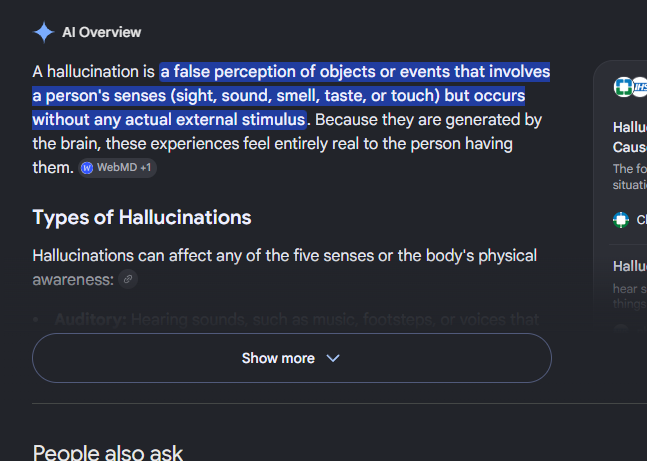Click the side card snippet starting 'The fo'
647x461 pixels.
click(x=630, y=177)
